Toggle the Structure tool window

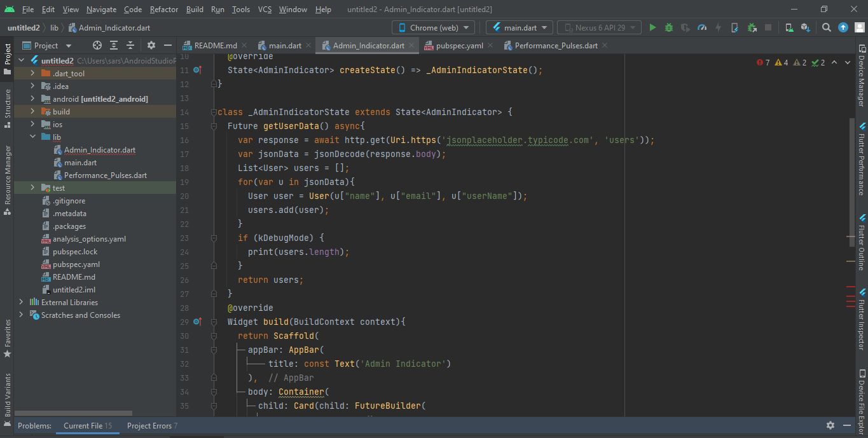[x=7, y=107]
